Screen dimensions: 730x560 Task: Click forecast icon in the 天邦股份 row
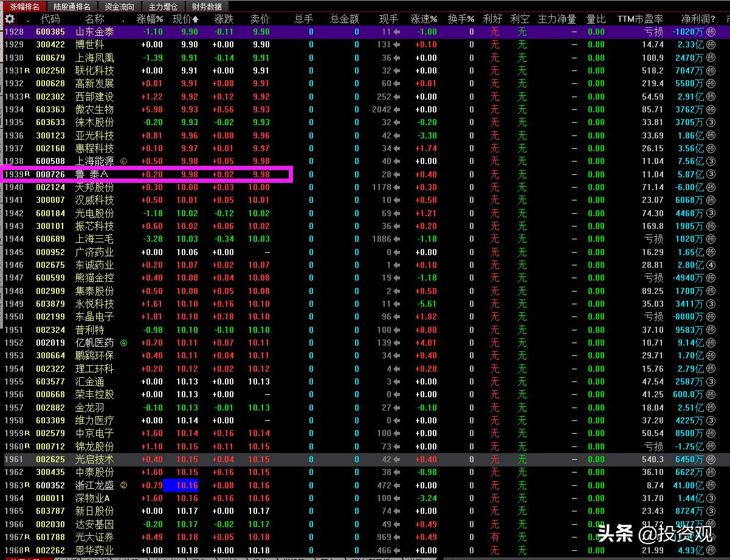click(711, 187)
